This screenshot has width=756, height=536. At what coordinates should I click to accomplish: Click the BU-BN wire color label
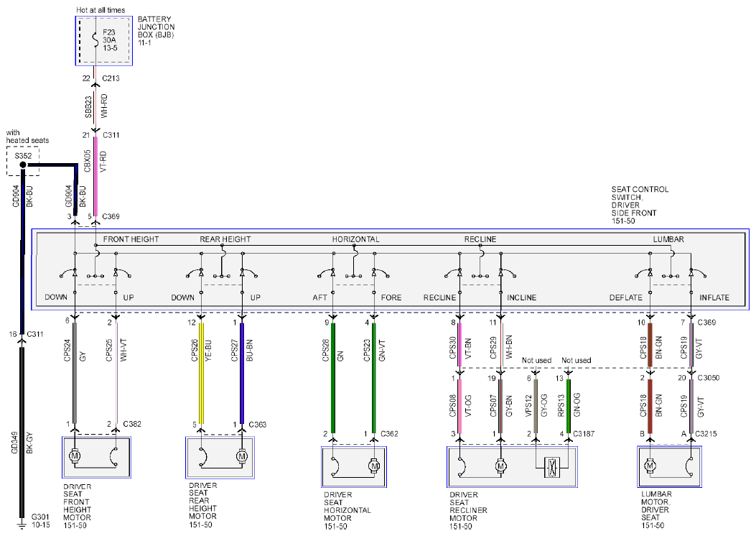click(249, 351)
